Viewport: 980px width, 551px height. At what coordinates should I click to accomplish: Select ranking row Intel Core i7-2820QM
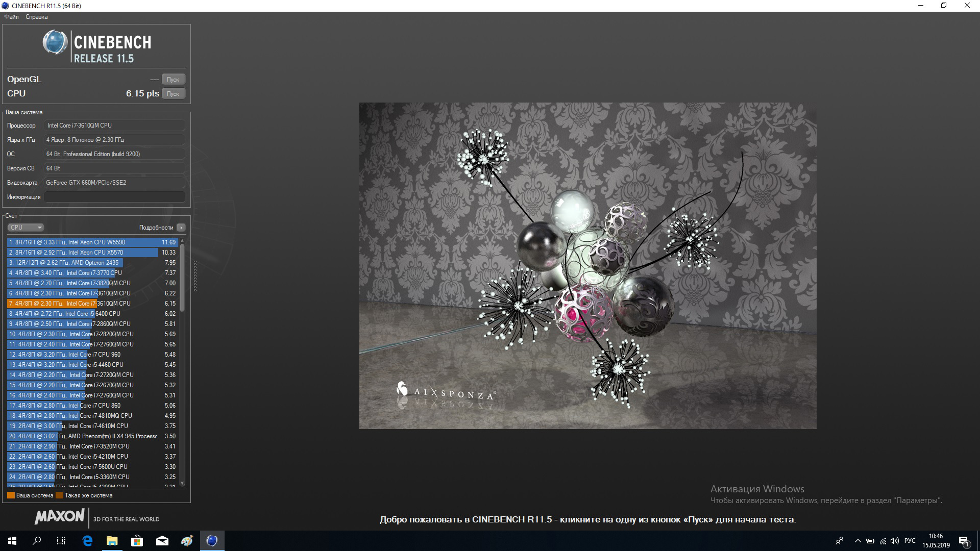point(92,334)
